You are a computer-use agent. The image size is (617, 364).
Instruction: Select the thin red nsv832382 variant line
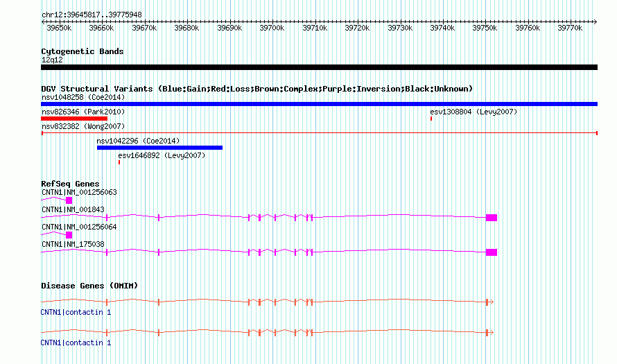click(319, 133)
